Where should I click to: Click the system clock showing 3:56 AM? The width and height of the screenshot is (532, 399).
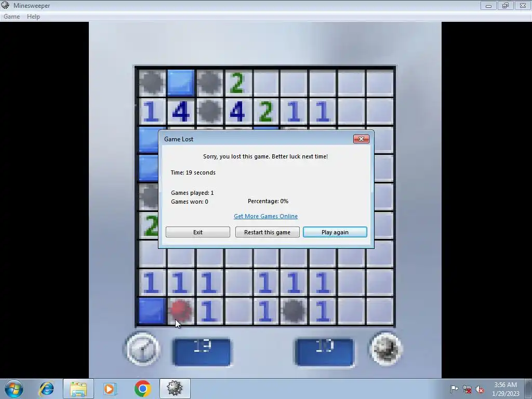tap(506, 389)
